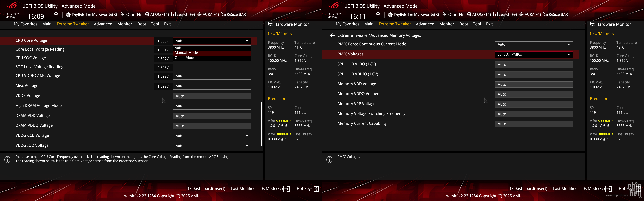Open settings gear in left BIOS window
644x201 pixels.
(x=56, y=13)
